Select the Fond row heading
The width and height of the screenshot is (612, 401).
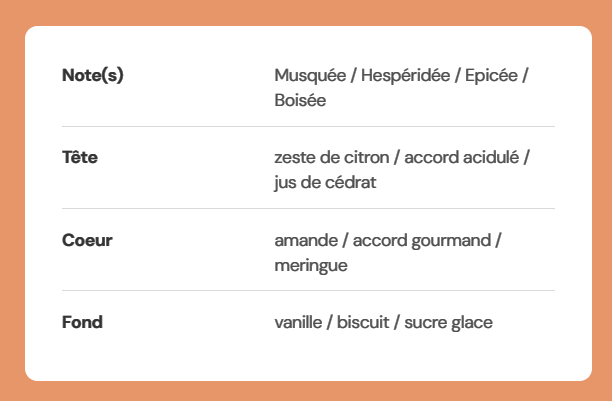click(x=82, y=322)
